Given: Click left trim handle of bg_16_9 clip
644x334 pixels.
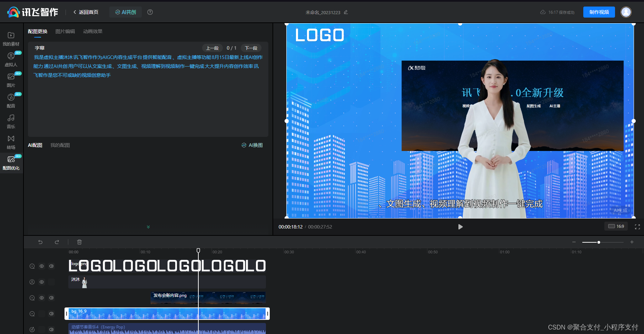Looking at the screenshot, I should point(67,314).
